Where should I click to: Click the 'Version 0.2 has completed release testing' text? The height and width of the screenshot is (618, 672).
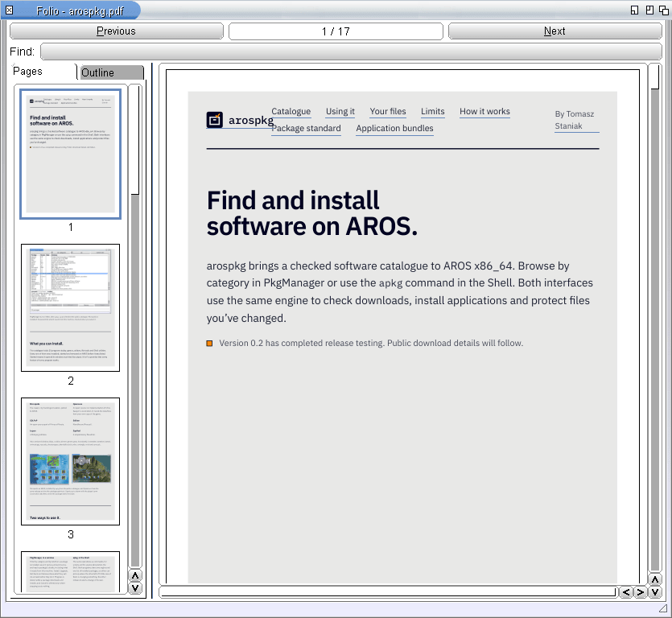(301, 344)
